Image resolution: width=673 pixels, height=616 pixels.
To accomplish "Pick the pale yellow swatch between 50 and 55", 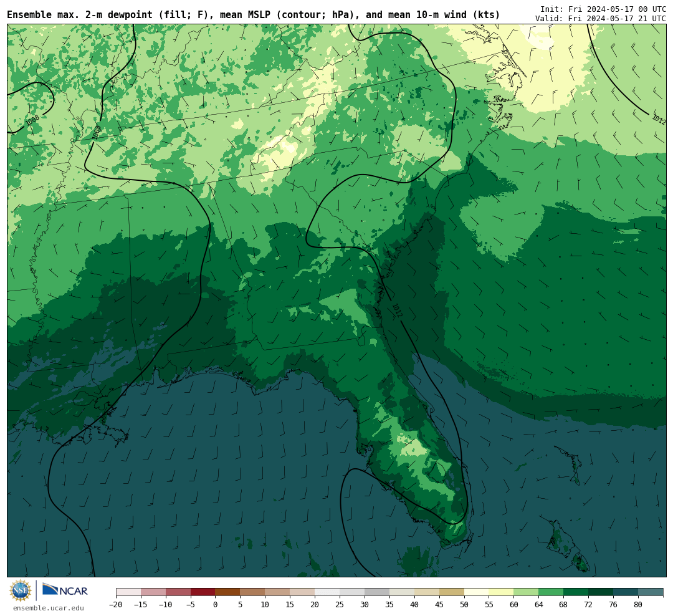I will (477, 592).
